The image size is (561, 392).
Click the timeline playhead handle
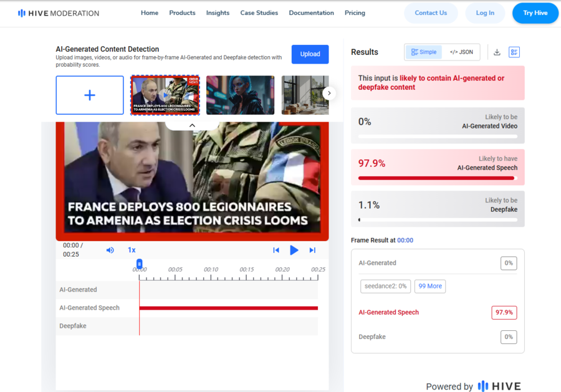click(139, 264)
